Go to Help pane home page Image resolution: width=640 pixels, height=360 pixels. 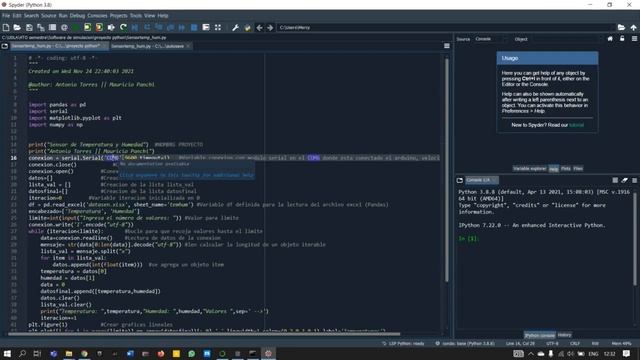[x=610, y=39]
